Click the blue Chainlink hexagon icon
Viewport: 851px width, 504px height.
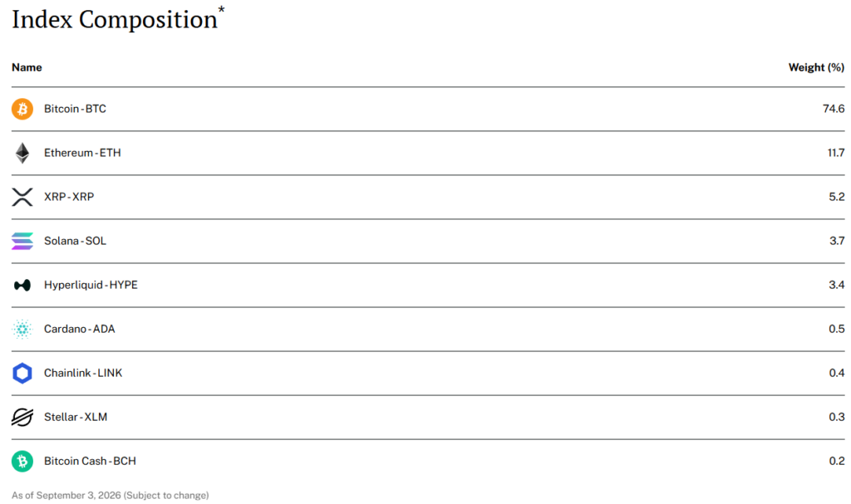coord(22,374)
